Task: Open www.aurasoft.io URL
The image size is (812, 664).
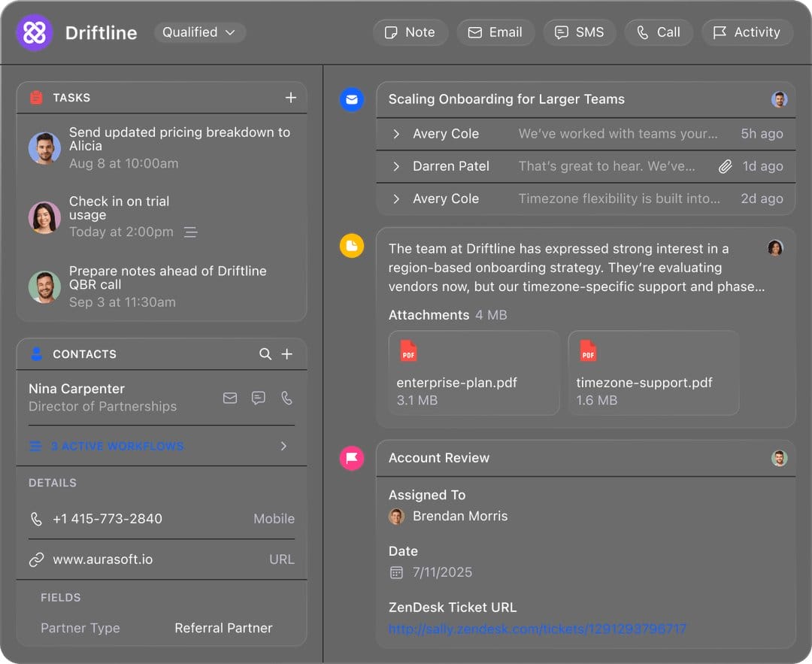Action: [x=102, y=559]
